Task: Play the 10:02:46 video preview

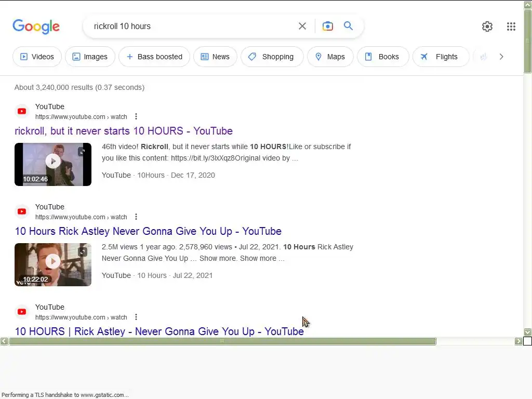Action: pos(53,161)
